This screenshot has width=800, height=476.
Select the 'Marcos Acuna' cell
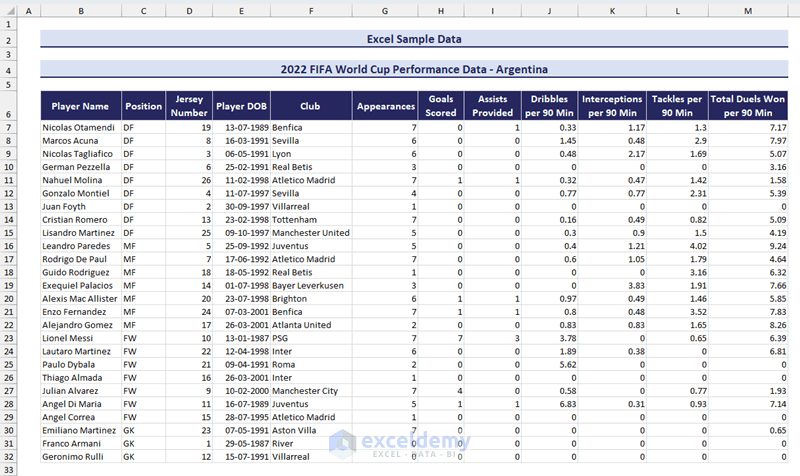click(x=81, y=141)
